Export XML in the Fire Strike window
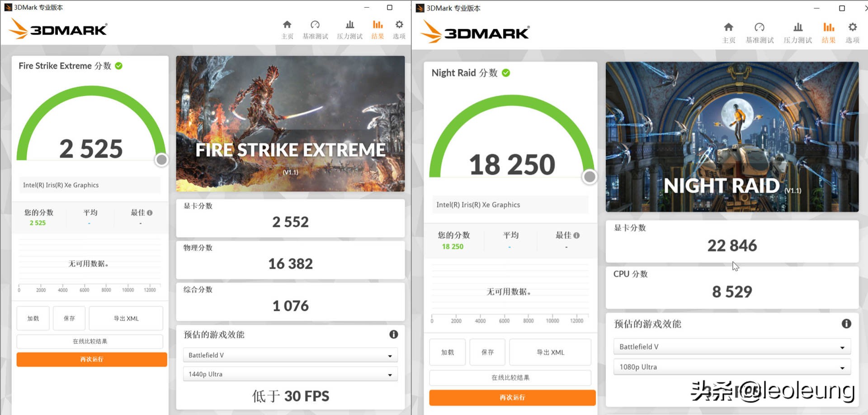 click(x=126, y=318)
